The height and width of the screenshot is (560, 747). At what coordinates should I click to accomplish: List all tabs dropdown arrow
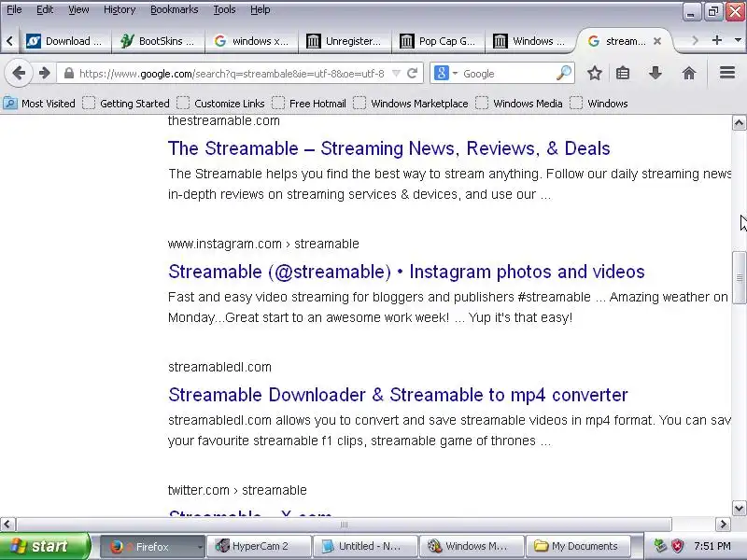tap(738, 40)
